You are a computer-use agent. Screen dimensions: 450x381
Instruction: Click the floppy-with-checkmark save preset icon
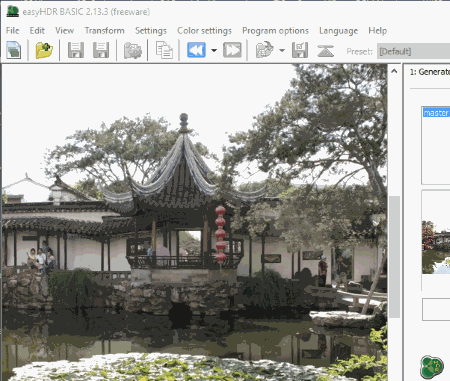tap(300, 50)
